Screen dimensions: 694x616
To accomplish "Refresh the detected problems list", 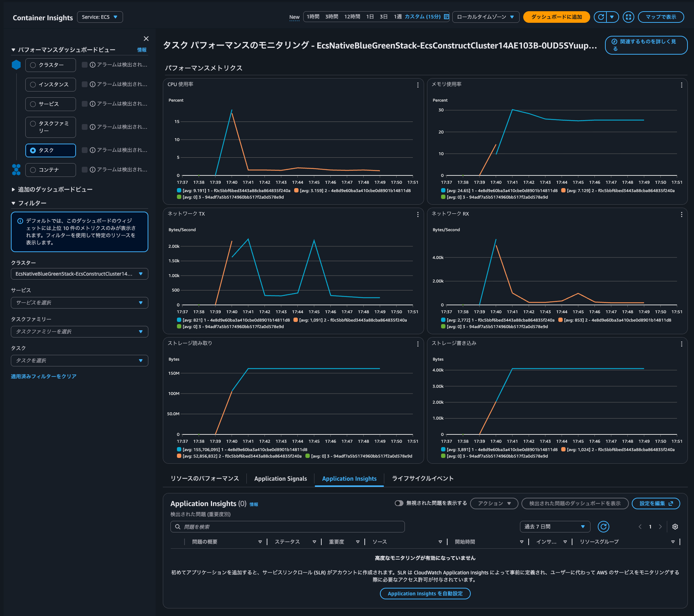I will 603,527.
